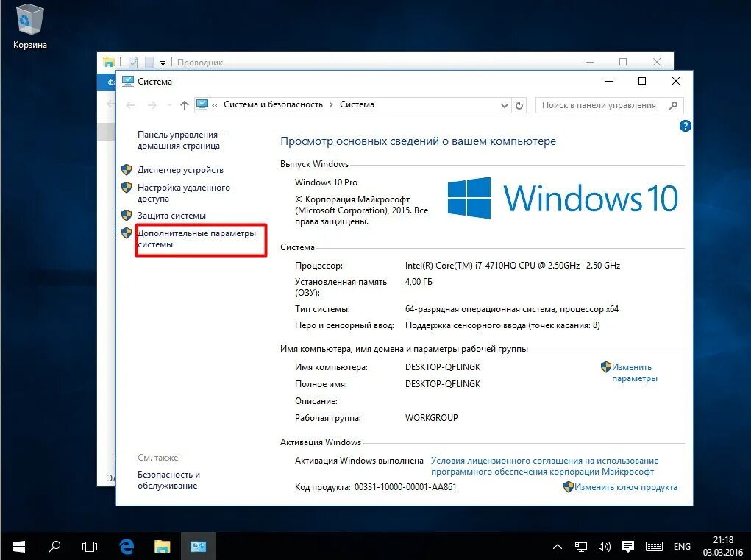Viewport: 751px width, 560px height.
Task: Click shield icon beside Настройка удаленного доступа
Action: click(x=127, y=188)
